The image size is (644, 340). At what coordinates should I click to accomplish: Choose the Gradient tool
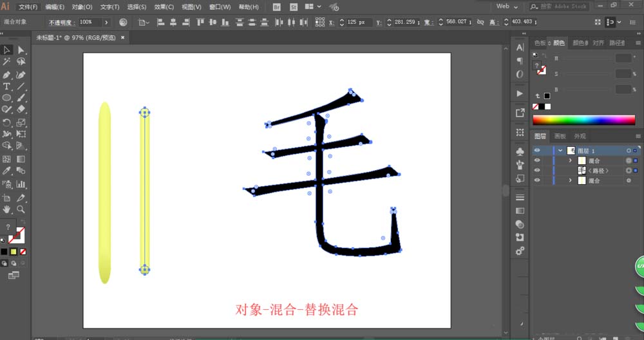tap(21, 159)
